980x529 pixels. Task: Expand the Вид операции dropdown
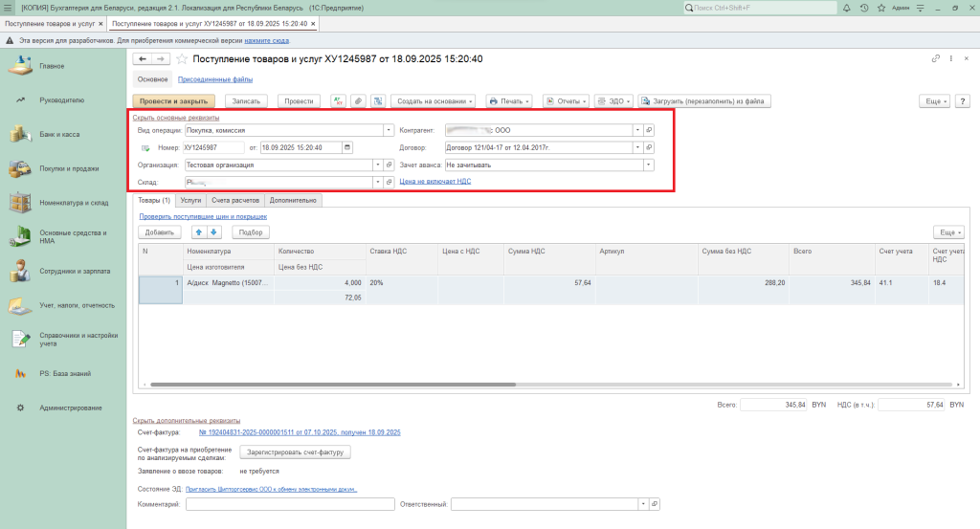389,130
